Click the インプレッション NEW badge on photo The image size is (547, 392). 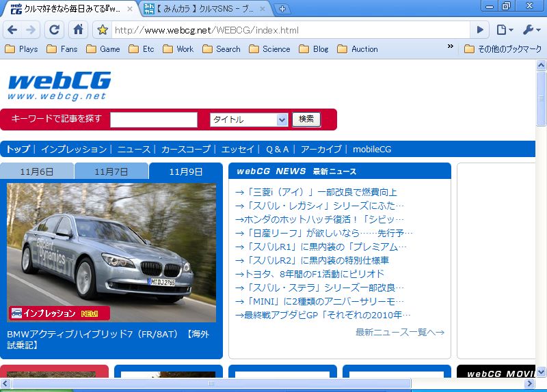(59, 313)
